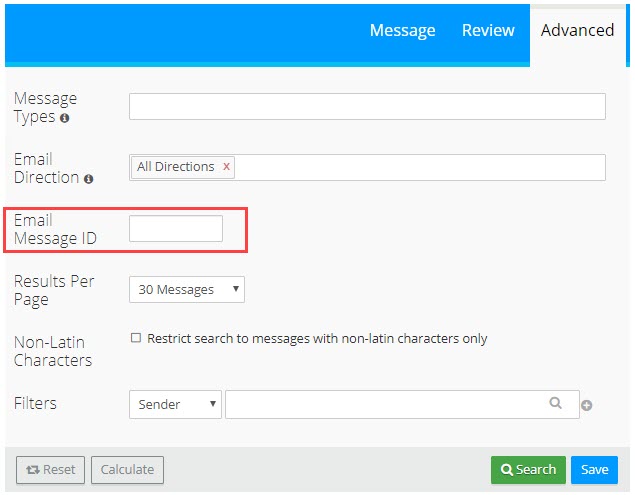The width and height of the screenshot is (635, 495).
Task: Click the Filters text input box
Action: (385, 404)
